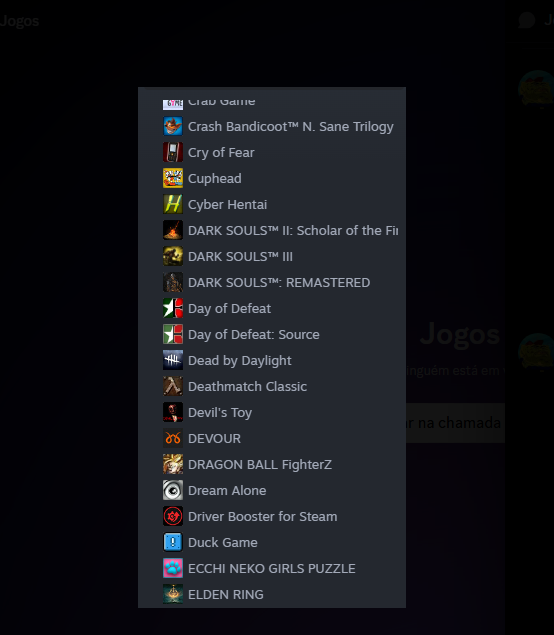Select Devil's Toy game entry

272,412
